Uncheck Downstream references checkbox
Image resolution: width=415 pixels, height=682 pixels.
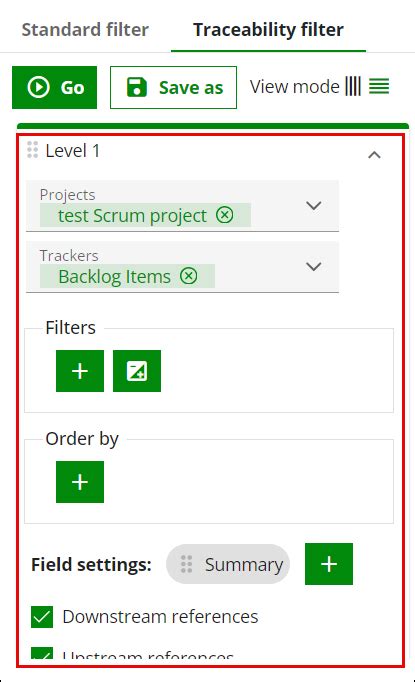[x=42, y=617]
